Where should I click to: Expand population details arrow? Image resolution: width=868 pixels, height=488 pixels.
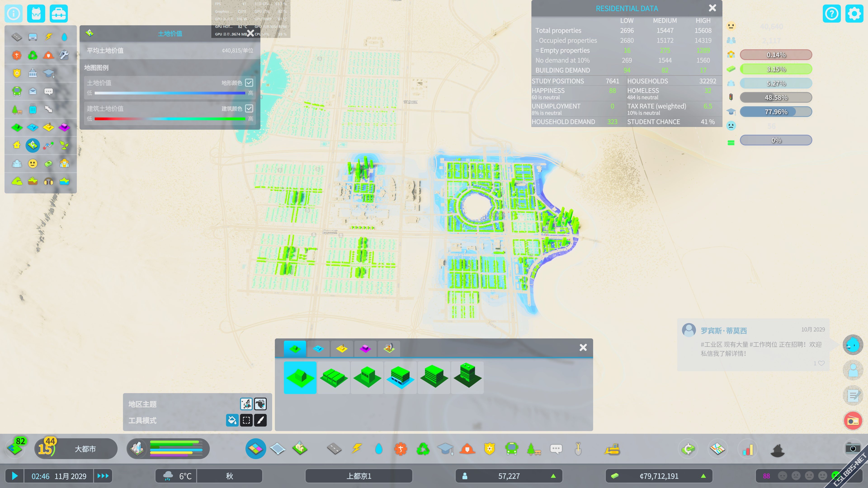pos(553,476)
